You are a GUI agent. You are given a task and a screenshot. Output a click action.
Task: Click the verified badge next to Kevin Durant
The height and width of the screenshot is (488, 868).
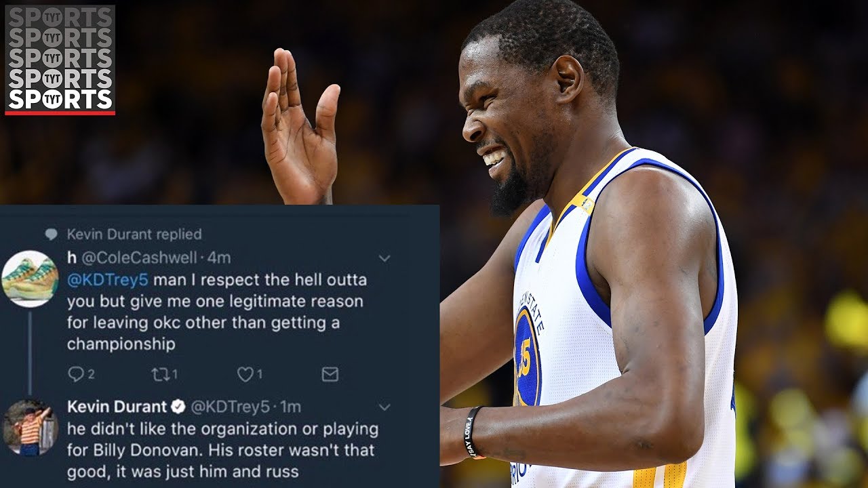(178, 407)
